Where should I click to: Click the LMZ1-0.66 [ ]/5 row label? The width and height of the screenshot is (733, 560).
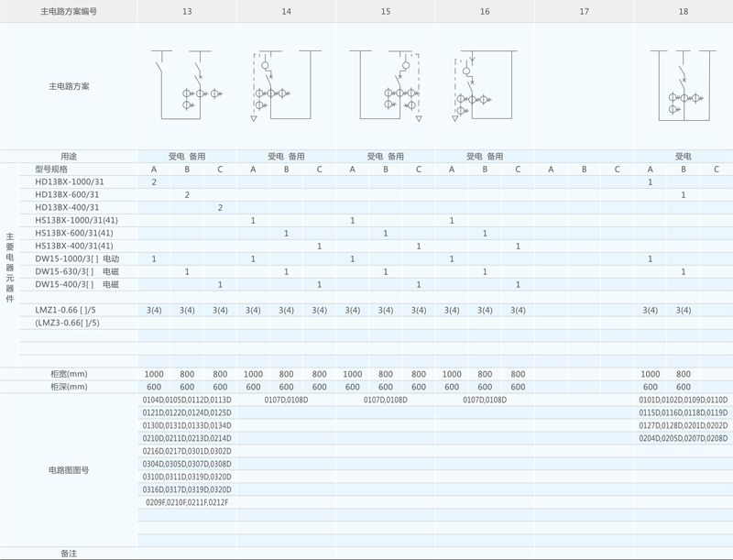[x=65, y=311]
